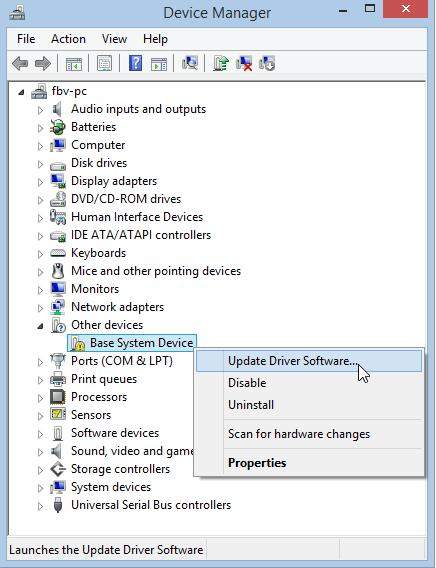Close the Device Manager window

(406, 9)
